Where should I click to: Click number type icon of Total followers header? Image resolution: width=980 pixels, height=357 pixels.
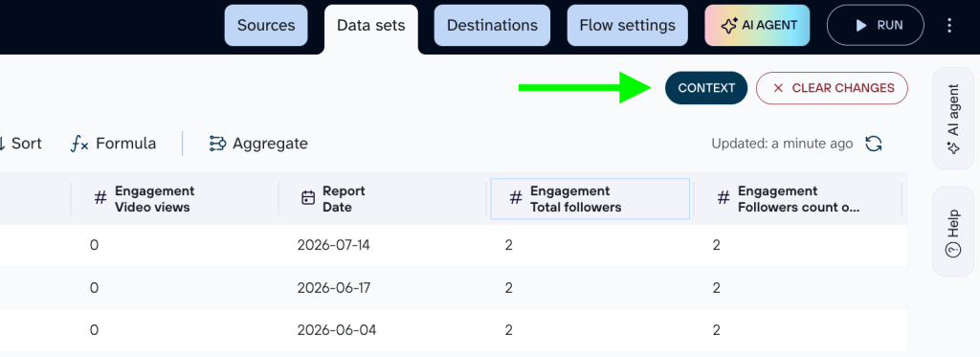pyautogui.click(x=516, y=198)
